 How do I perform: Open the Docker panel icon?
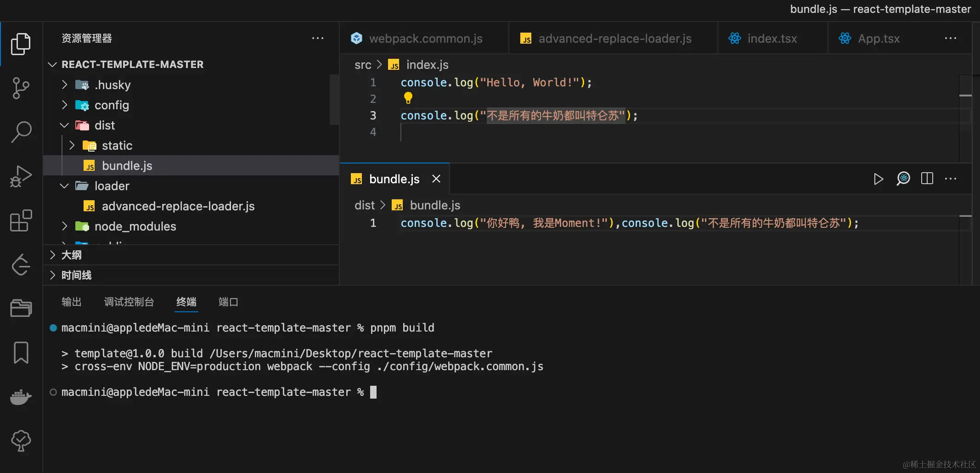tap(21, 397)
